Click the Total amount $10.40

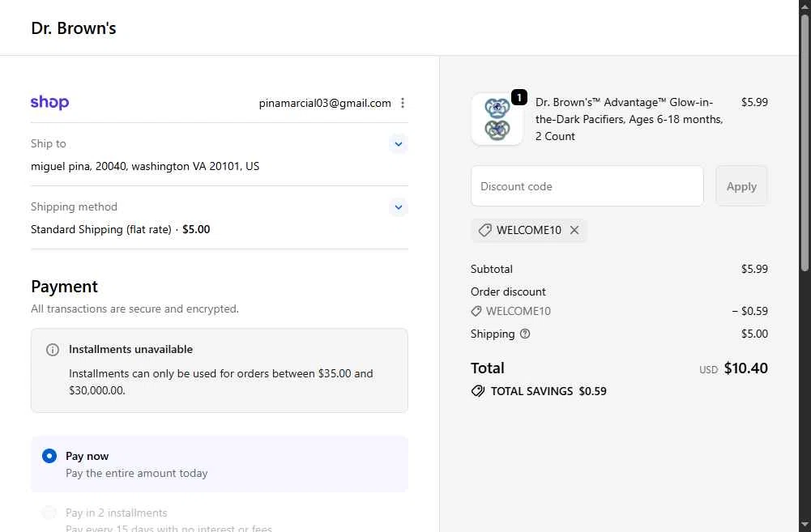coord(746,368)
